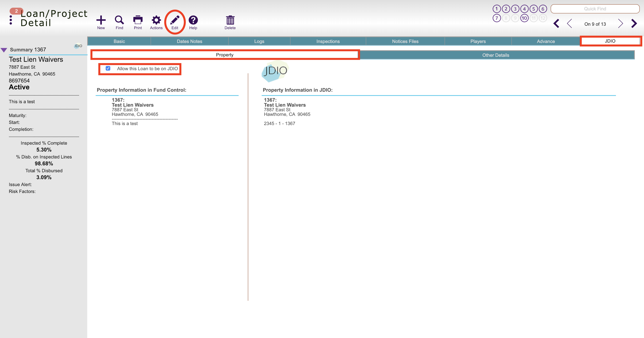Click the Edit pencil icon
The width and height of the screenshot is (644, 338).
click(175, 20)
